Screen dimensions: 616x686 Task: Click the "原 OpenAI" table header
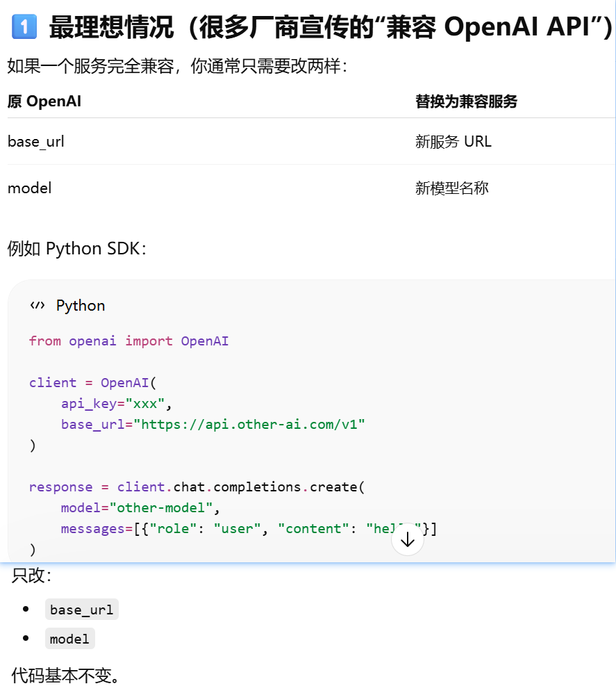coord(44,101)
